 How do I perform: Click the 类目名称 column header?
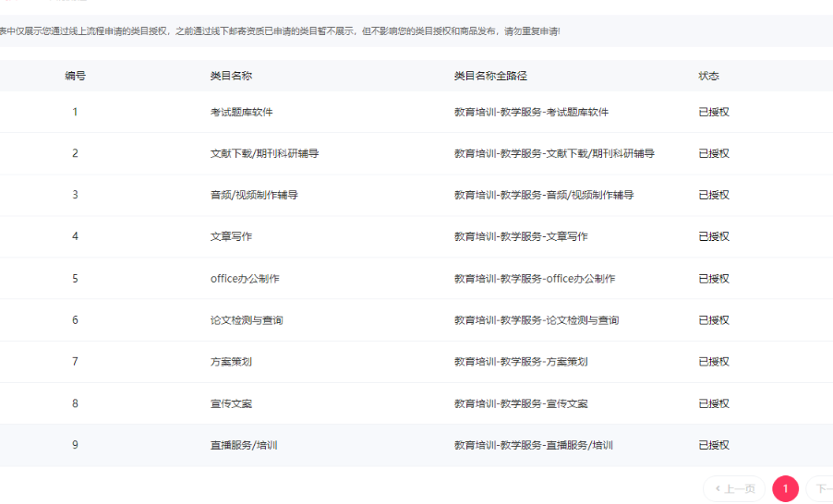(x=231, y=76)
